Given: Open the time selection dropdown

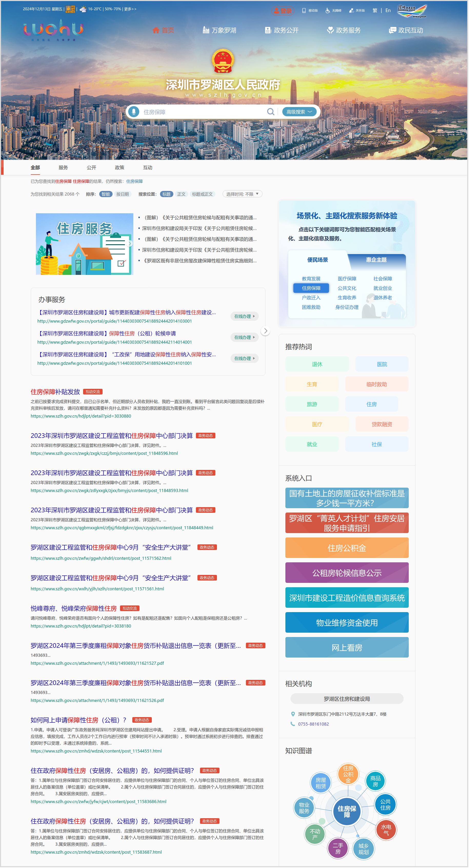Looking at the screenshot, I should tap(242, 194).
